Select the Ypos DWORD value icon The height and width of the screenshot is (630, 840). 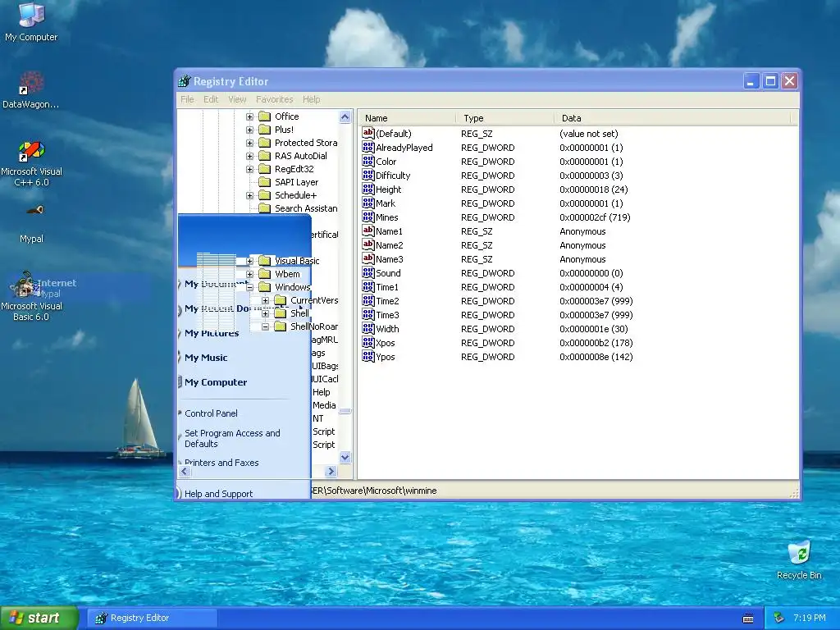click(368, 356)
